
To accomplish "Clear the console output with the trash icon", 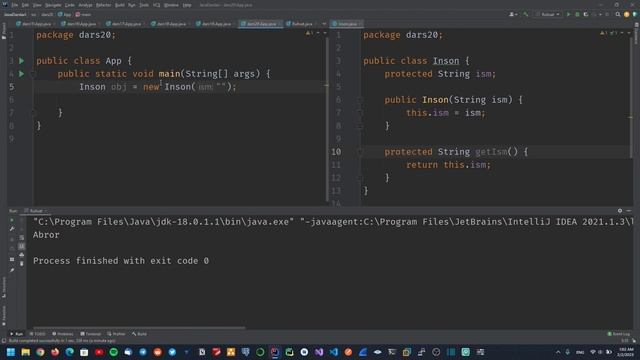I will [x=22, y=264].
